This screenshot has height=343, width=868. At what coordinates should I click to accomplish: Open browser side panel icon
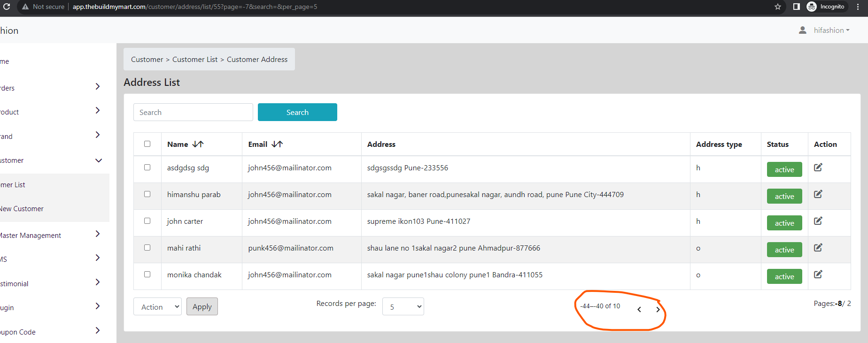coord(797,7)
